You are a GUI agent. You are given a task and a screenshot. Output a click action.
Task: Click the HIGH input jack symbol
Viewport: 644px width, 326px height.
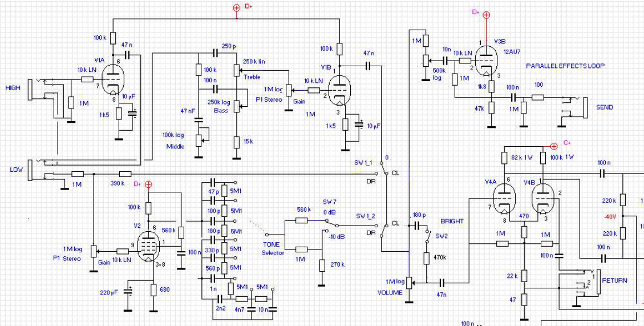(x=30, y=89)
